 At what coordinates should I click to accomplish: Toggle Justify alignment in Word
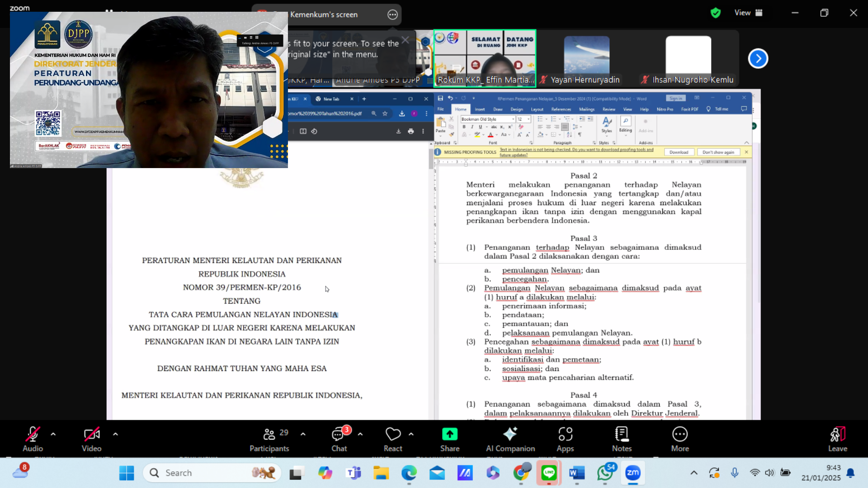tap(565, 127)
